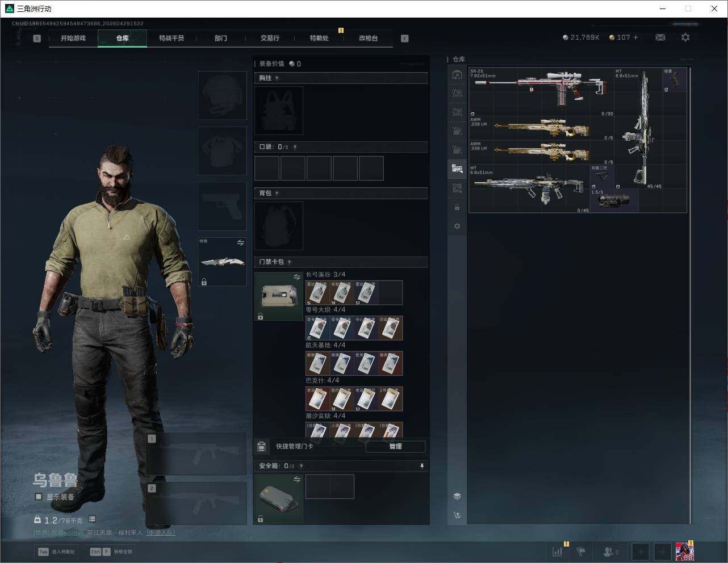Open the friends icon in bottom bar

tap(610, 551)
